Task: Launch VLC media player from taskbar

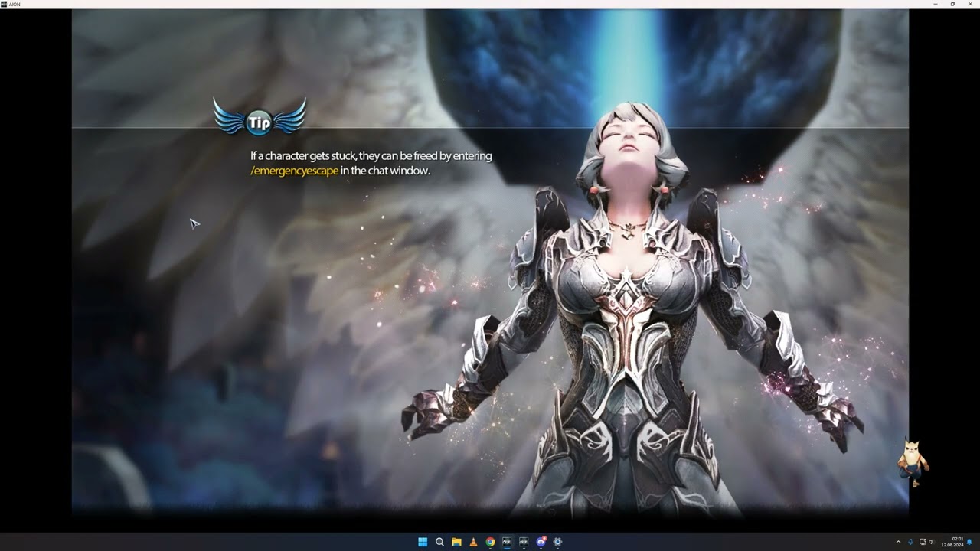Action: click(x=473, y=542)
